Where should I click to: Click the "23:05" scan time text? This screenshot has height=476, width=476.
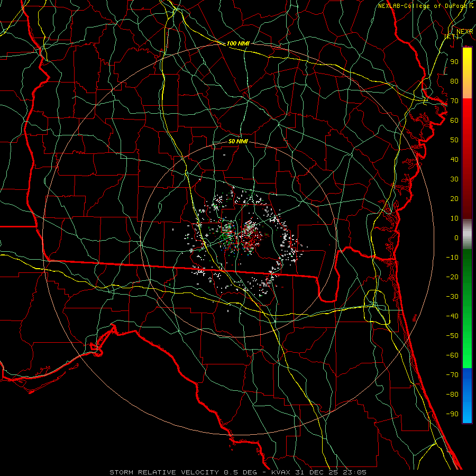coord(354,472)
